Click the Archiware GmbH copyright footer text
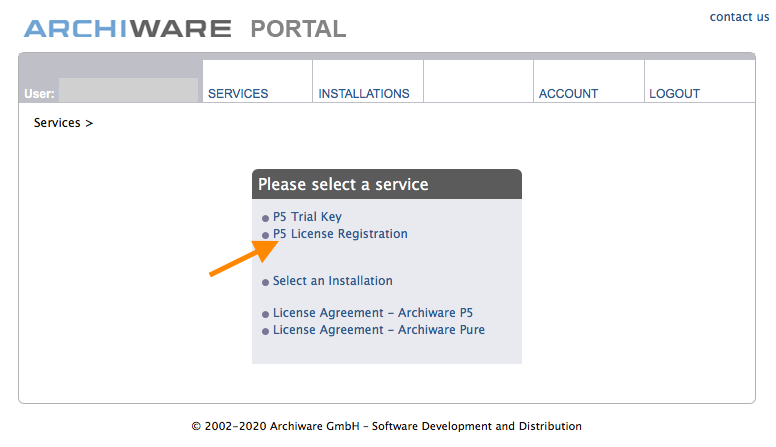The image size is (776, 447). 387,426
